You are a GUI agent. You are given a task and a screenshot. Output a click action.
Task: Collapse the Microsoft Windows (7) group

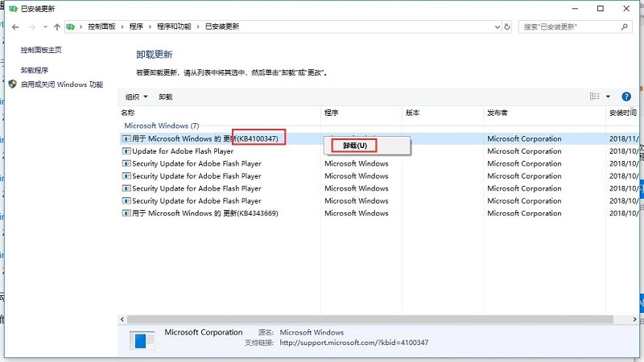[x=162, y=125]
